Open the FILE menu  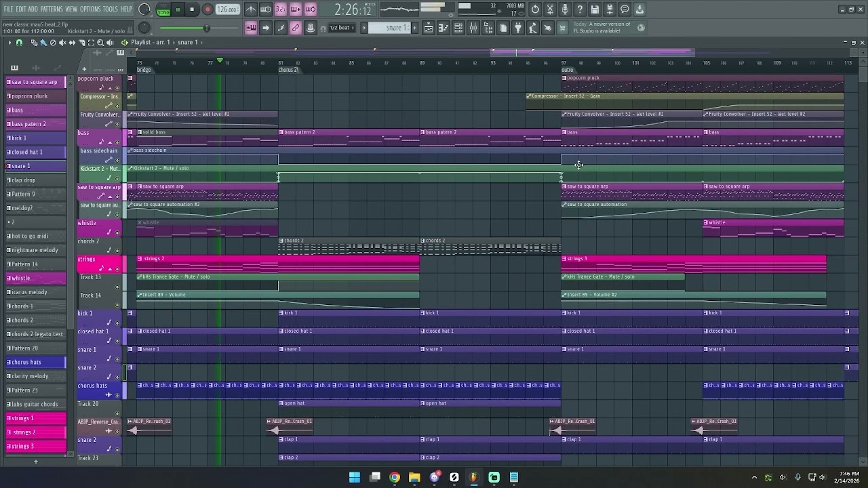point(8,9)
